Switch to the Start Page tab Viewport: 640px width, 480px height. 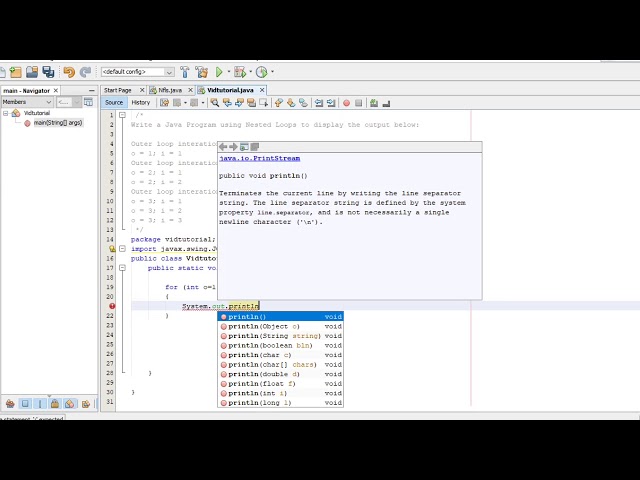tap(118, 90)
